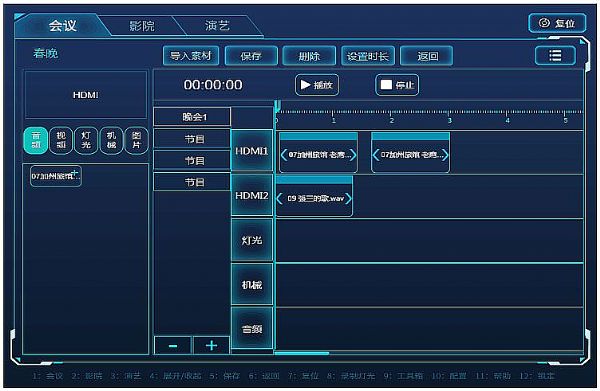
Task: Start playback with the 播放 button
Action: tap(317, 85)
